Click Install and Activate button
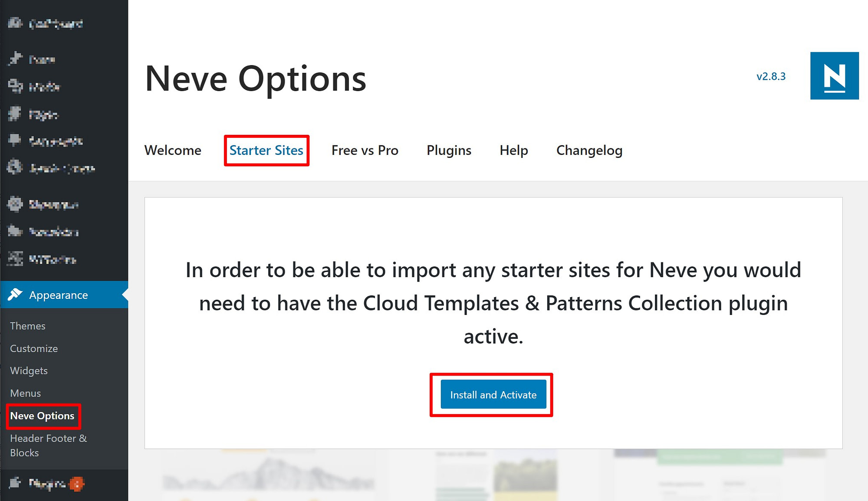The height and width of the screenshot is (501, 868). pos(493,394)
